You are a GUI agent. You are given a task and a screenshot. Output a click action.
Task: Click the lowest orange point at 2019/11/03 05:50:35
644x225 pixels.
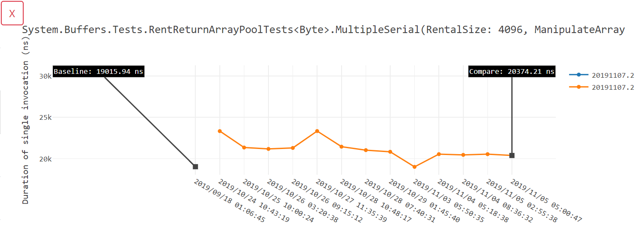tap(414, 167)
